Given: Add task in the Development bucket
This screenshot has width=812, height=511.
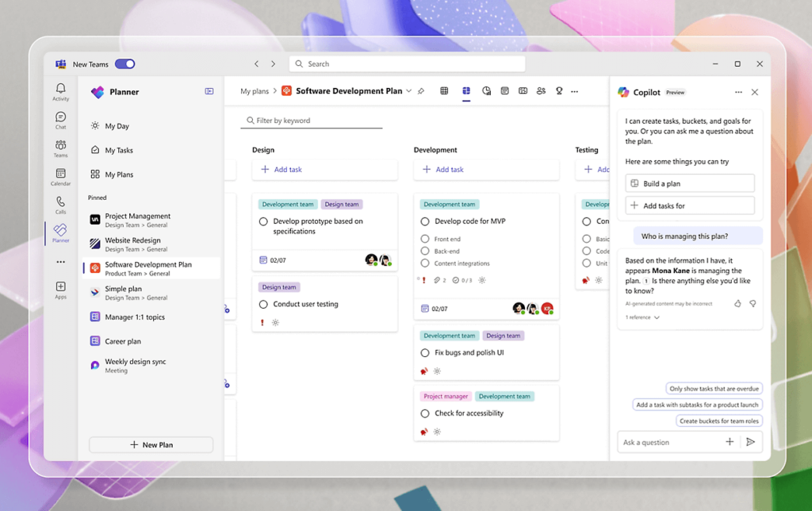Looking at the screenshot, I should point(486,170).
